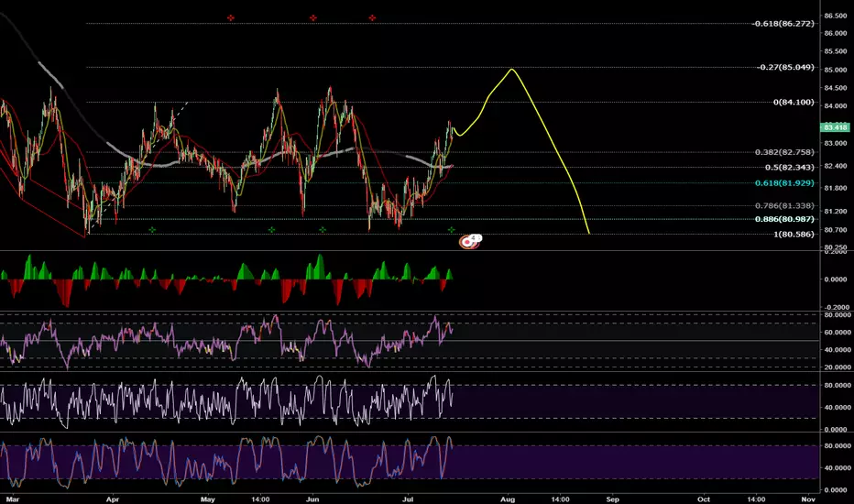Viewport: 854px width, 504px height.
Task: Select the Fibonacci level 0(84.100) label
Action: pyautogui.click(x=794, y=102)
